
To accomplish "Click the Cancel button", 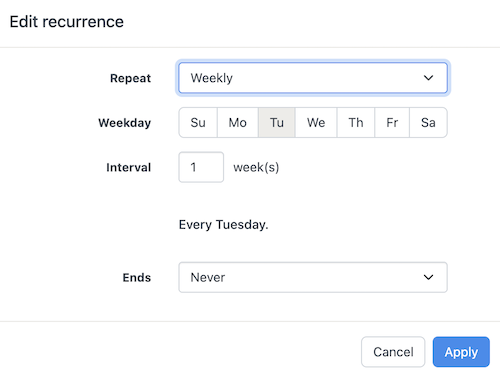I will (x=393, y=352).
